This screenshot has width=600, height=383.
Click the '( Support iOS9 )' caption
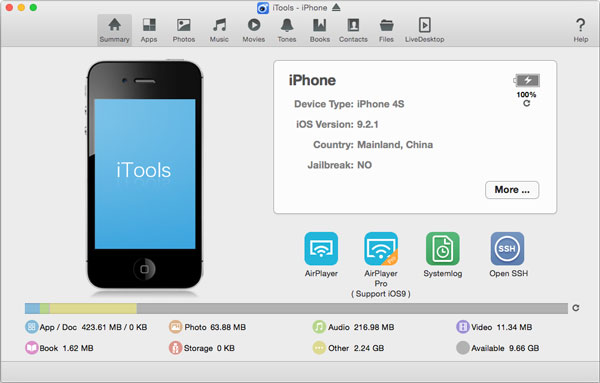coord(381,294)
